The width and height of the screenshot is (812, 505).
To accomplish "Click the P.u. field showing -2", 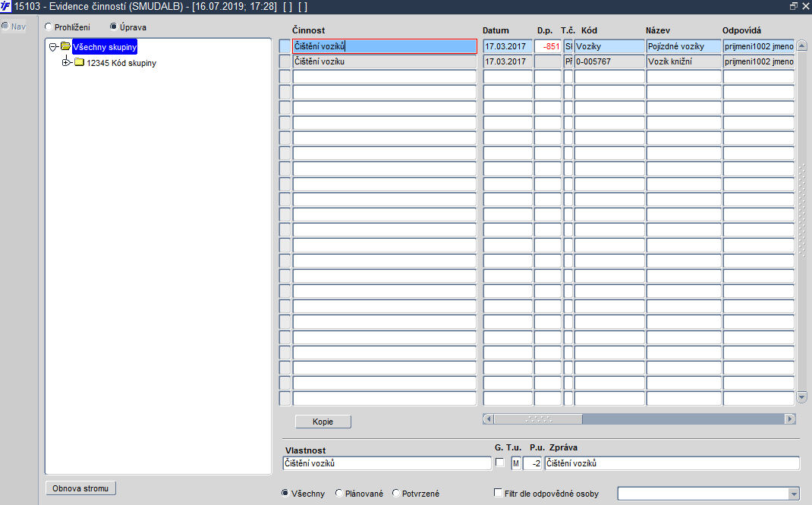I will (533, 463).
